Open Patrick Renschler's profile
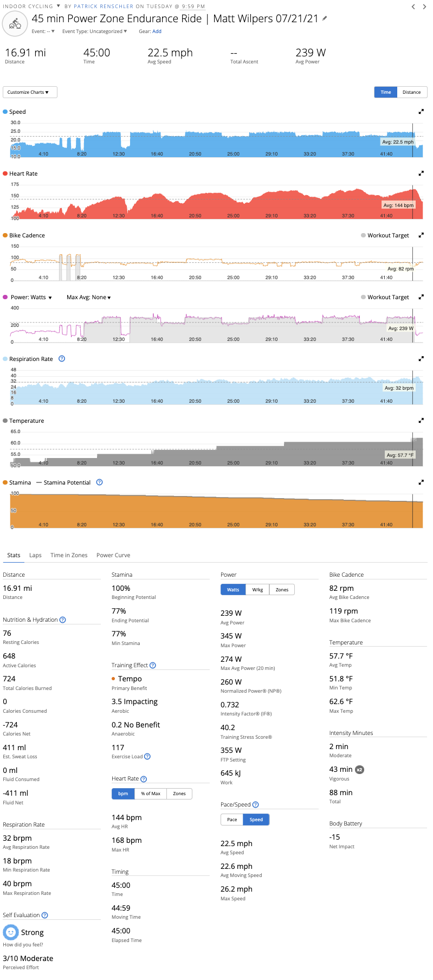The width and height of the screenshot is (433, 980). tap(102, 7)
